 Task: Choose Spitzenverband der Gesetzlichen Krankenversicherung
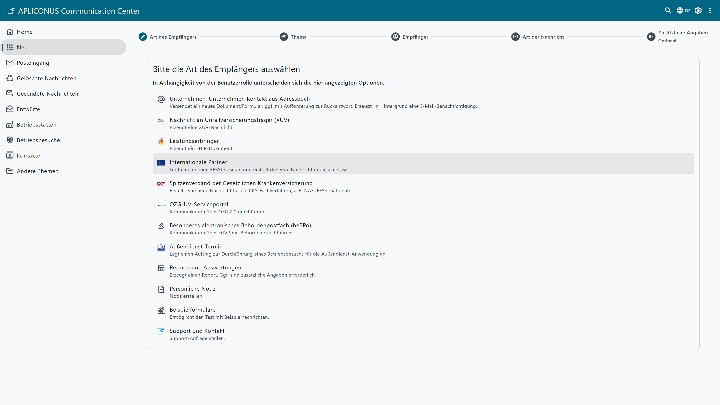tap(423, 186)
